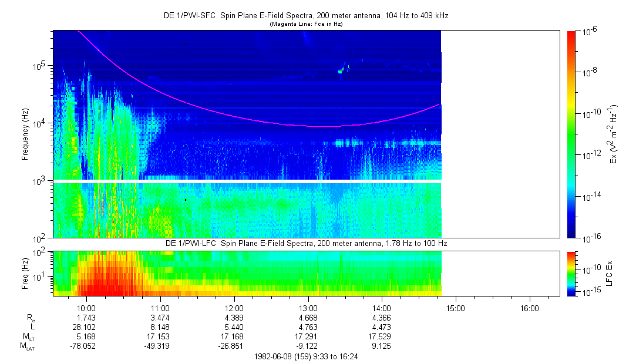Click the Re value 4.389
The height and width of the screenshot is (364, 636).
pos(234,318)
